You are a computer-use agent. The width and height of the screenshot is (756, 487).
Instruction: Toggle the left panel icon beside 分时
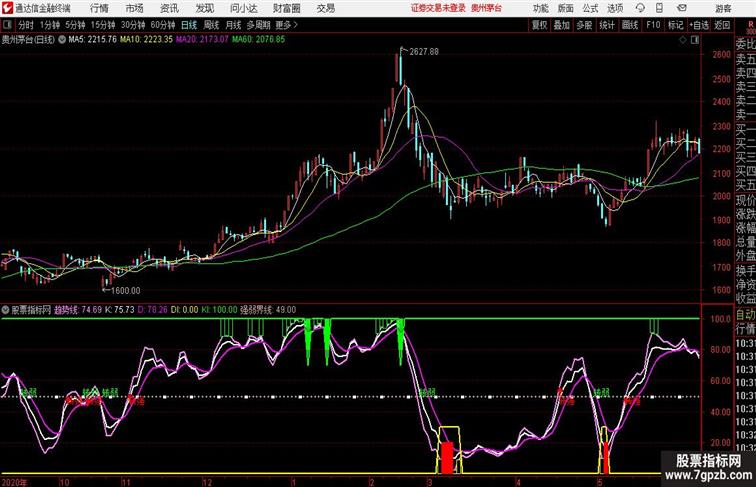(x=8, y=25)
